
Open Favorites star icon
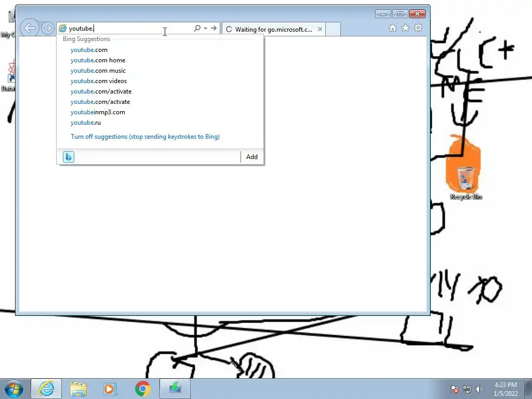point(405,28)
